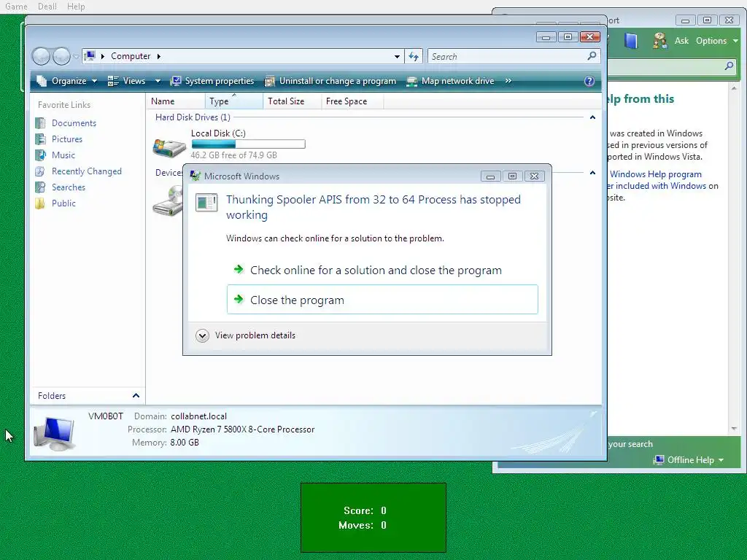The image size is (747, 560).
Task: Sort by the Type column header
Action: point(234,101)
